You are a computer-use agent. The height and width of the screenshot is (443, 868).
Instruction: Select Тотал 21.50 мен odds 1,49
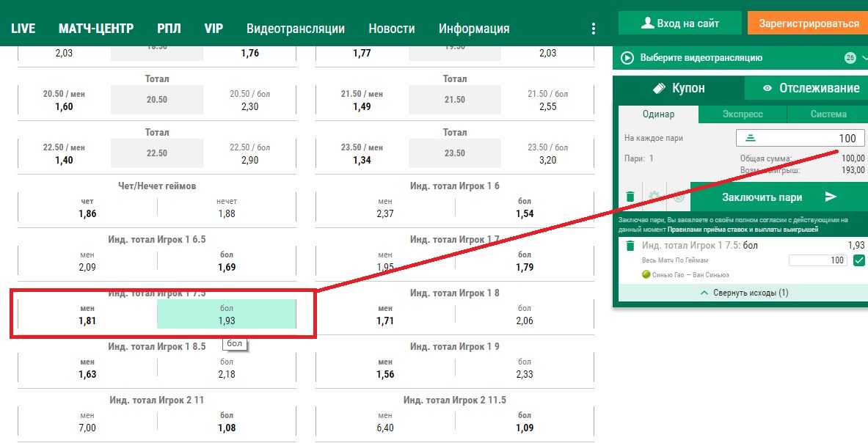(362, 100)
